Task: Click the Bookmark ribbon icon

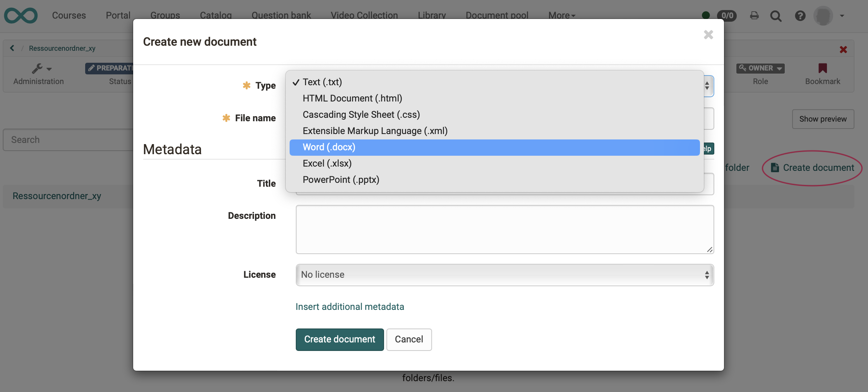Action: [822, 68]
